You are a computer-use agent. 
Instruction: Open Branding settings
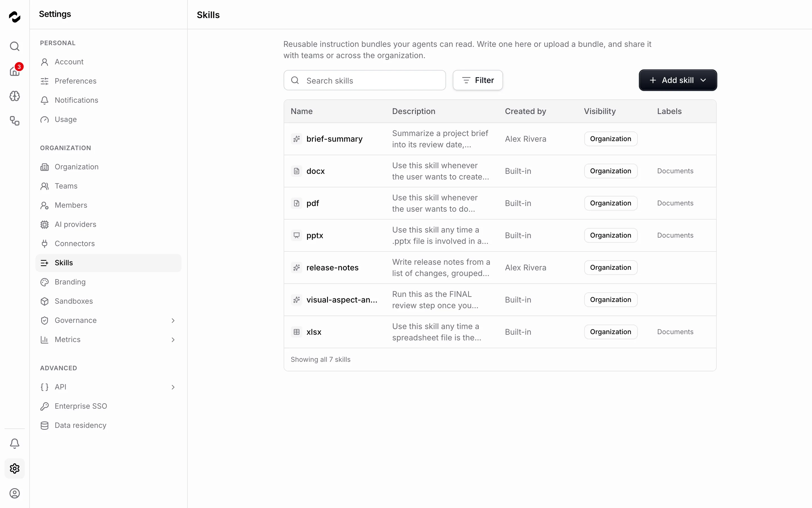(108, 282)
